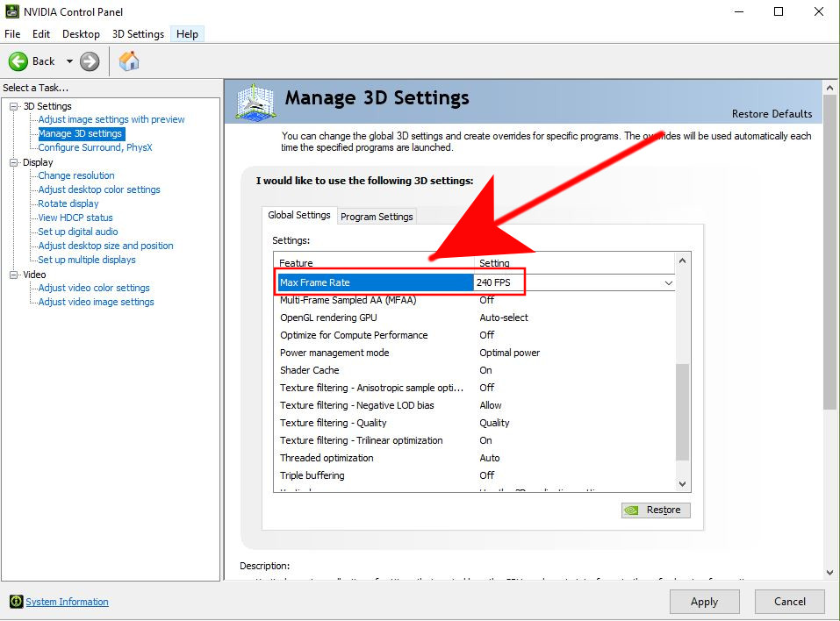Select Texture filtering - Anisotropic sample row
Image resolution: width=840 pixels, height=621 pixels.
[x=477, y=388]
